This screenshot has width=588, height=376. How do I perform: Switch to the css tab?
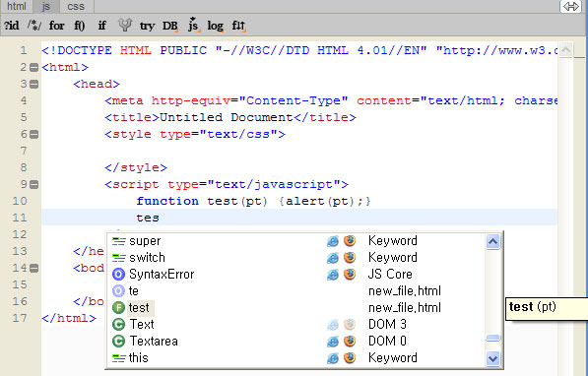(x=76, y=6)
